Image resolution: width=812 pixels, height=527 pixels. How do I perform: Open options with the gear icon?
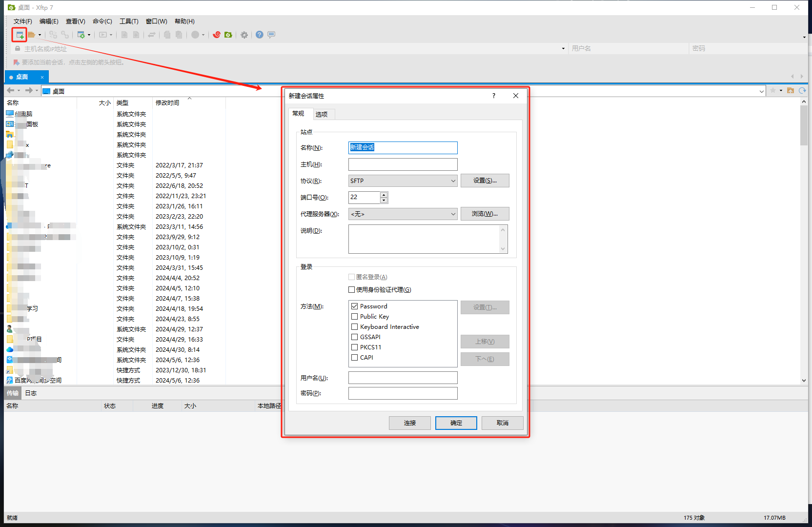click(x=244, y=35)
